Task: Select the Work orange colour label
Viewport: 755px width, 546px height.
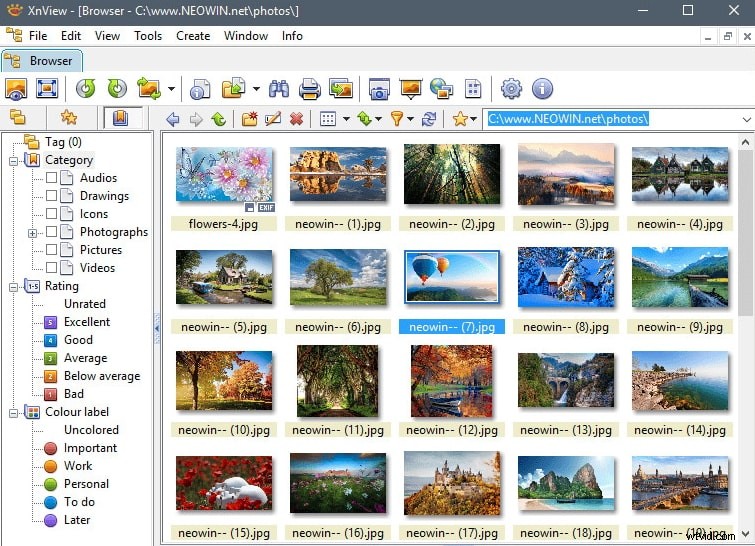Action: (78, 466)
